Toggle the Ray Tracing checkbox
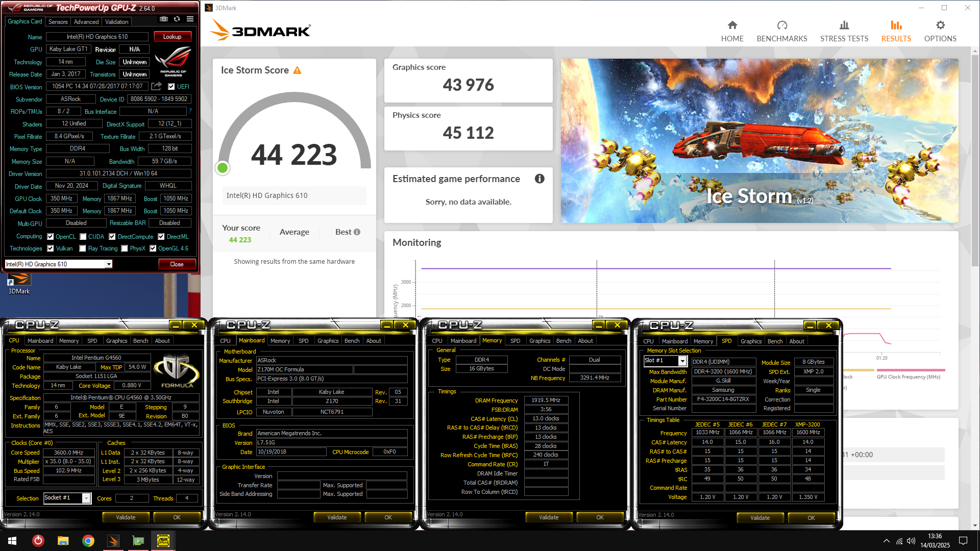 (83, 248)
